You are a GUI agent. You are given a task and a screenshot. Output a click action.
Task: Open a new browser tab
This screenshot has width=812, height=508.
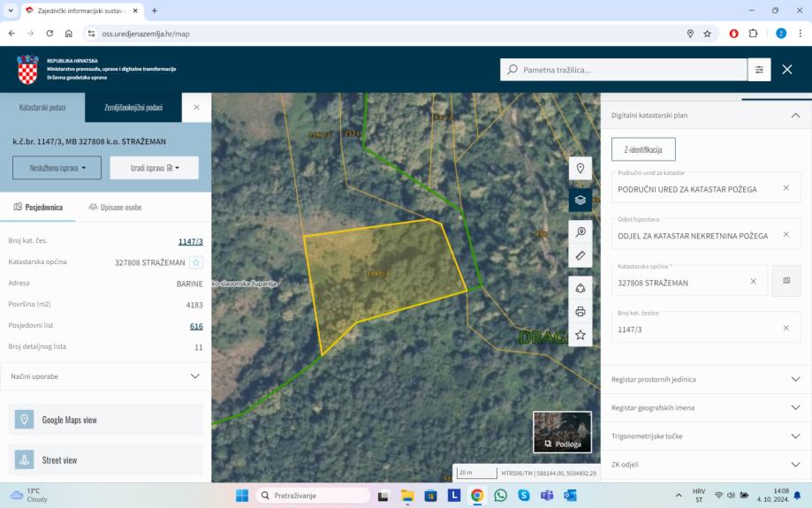pyautogui.click(x=155, y=11)
